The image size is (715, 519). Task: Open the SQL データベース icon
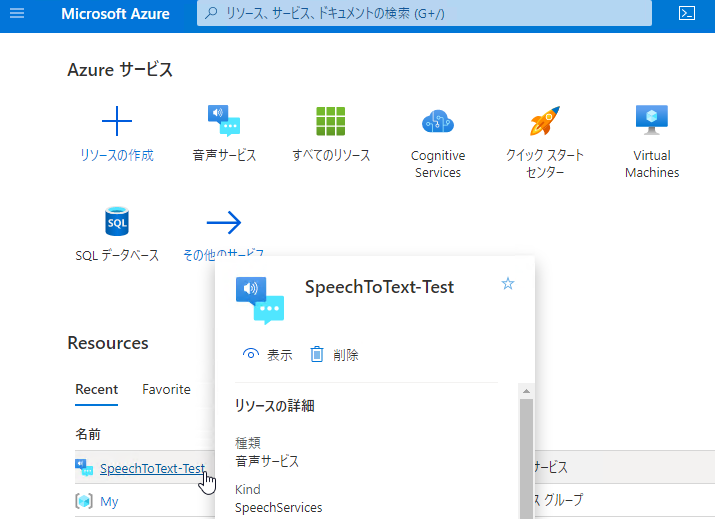[x=117, y=221]
